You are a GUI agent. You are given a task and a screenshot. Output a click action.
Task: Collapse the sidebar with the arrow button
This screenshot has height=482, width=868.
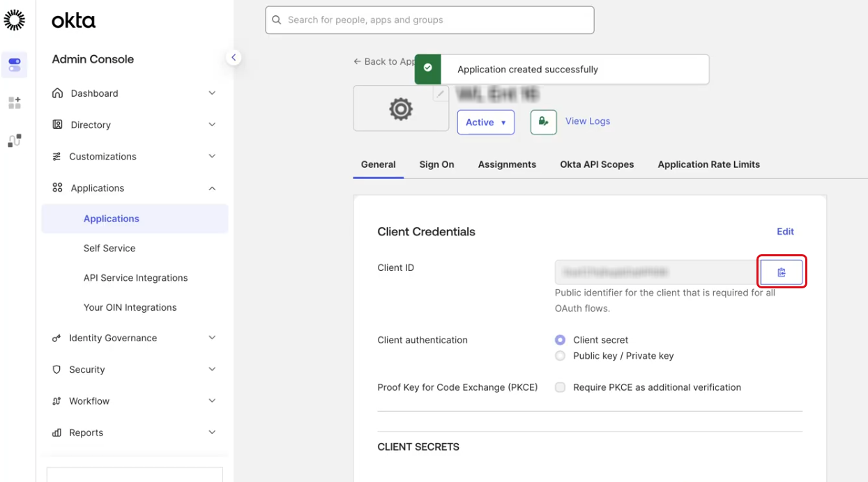click(234, 58)
